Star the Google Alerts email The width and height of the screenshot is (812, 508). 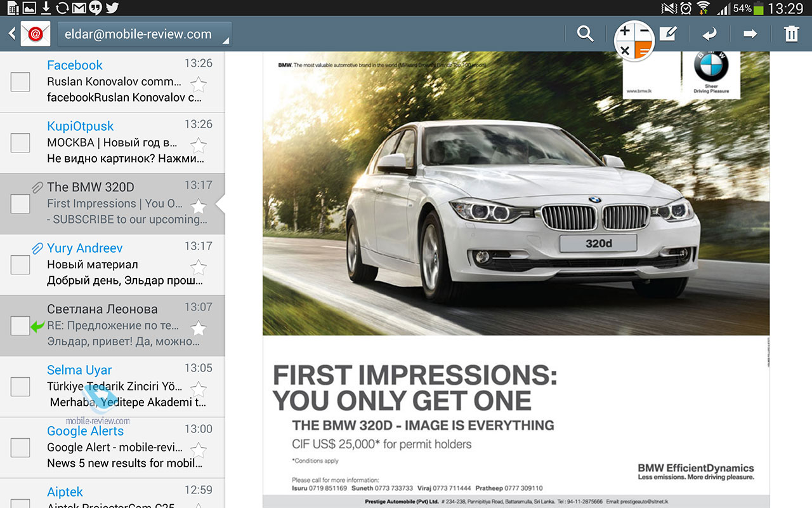pyautogui.click(x=199, y=450)
